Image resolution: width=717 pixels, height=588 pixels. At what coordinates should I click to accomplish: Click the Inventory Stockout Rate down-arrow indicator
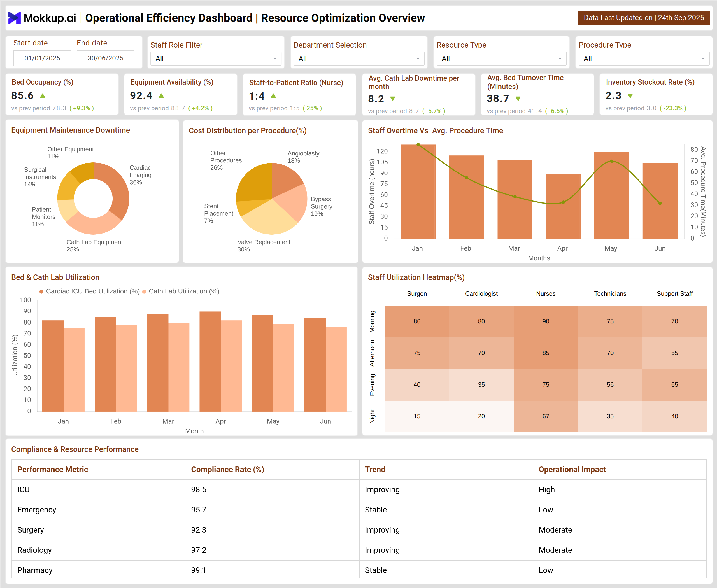click(x=630, y=96)
